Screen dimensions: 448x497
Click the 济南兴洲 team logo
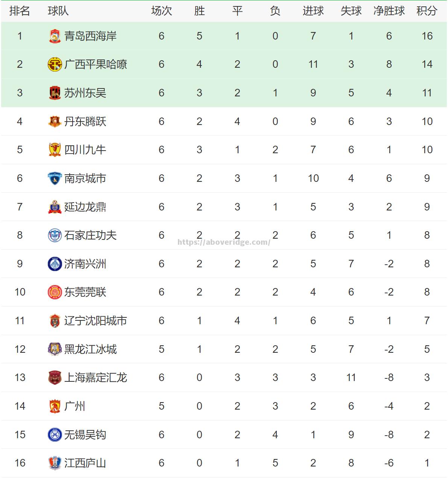55,264
